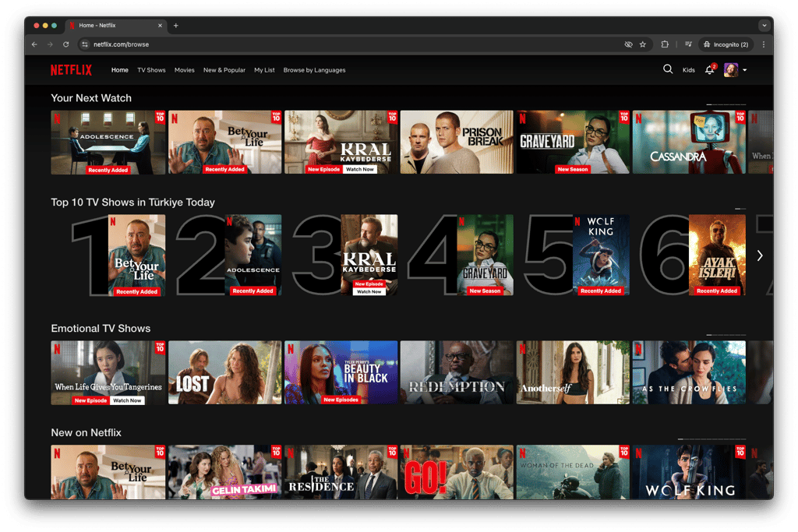Open Browse by Languages
798x532 pixels.
(315, 70)
